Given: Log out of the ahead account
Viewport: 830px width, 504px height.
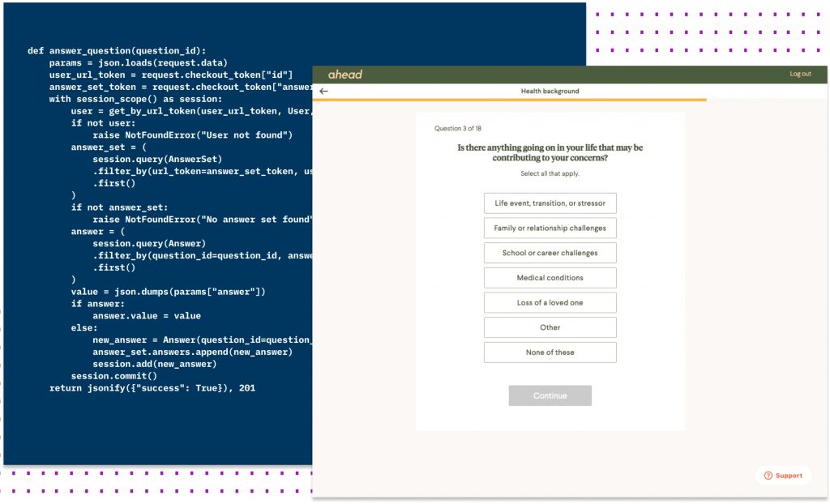Looking at the screenshot, I should click(800, 74).
